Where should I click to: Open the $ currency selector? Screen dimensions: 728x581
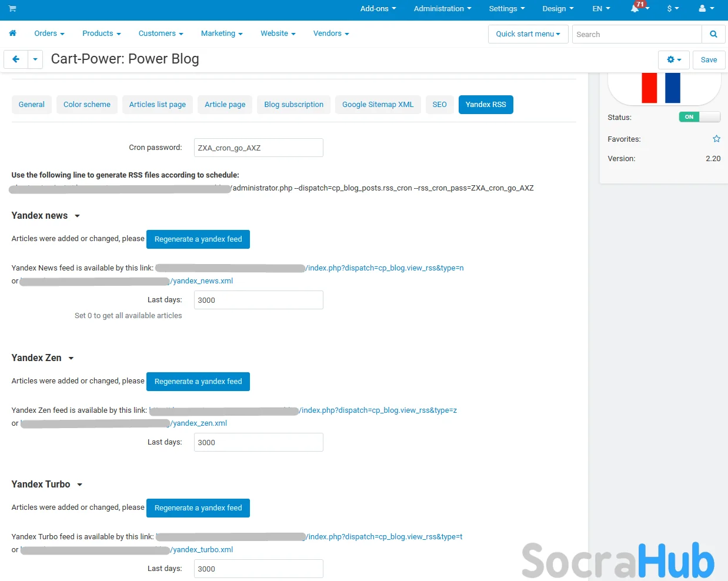[673, 9]
